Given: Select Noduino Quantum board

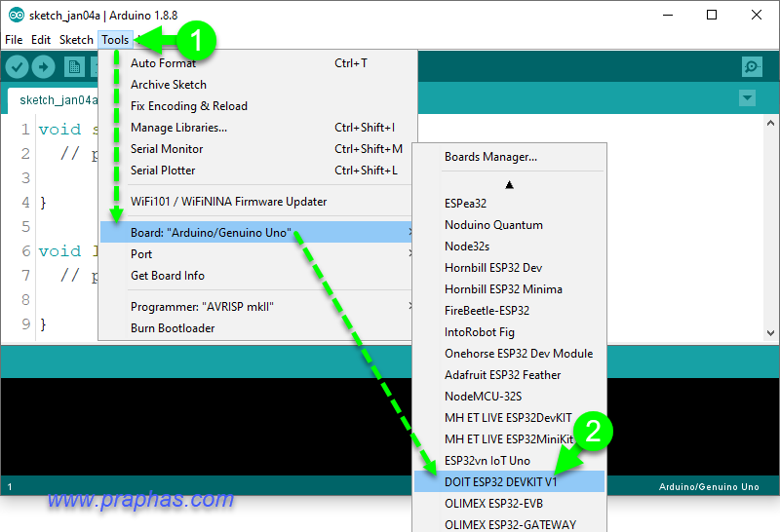Looking at the screenshot, I should 509,225.
